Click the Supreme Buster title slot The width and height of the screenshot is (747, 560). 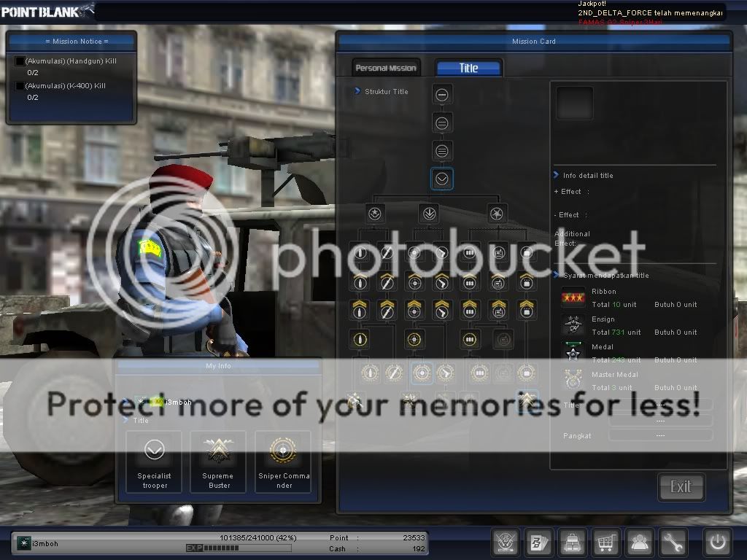pyautogui.click(x=218, y=462)
